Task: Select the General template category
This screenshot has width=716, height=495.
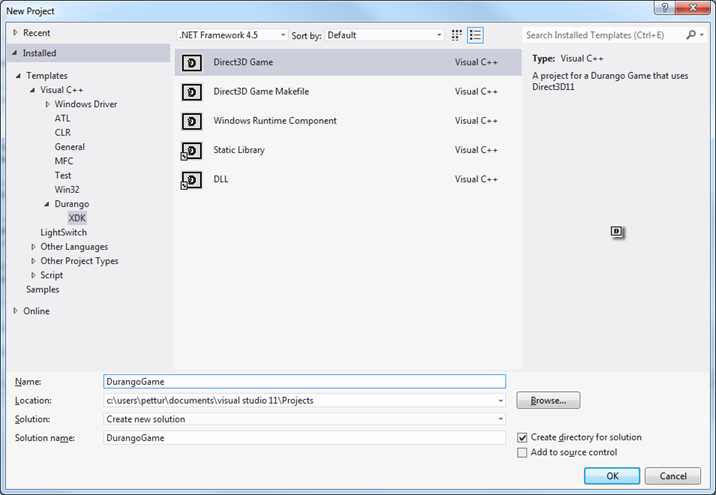Action: (69, 147)
